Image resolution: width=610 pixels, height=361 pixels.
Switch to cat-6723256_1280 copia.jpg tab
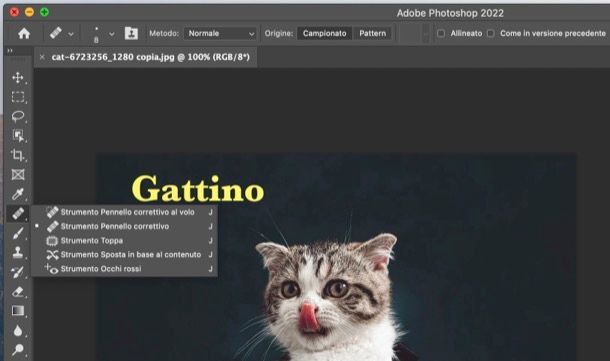pos(151,57)
